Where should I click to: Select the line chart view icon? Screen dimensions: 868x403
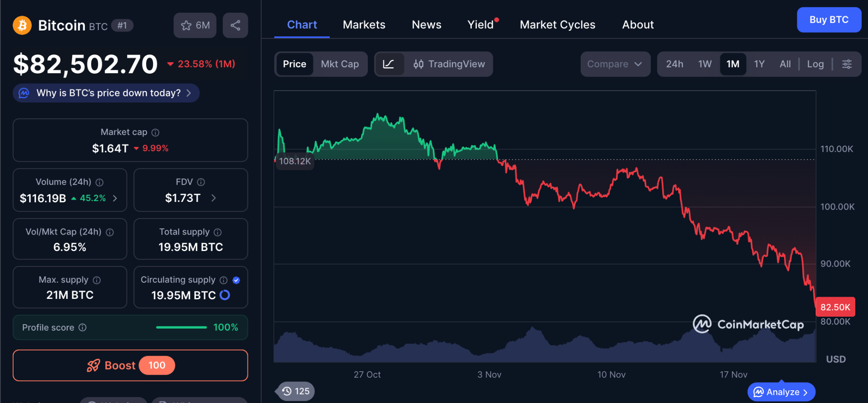coord(389,64)
